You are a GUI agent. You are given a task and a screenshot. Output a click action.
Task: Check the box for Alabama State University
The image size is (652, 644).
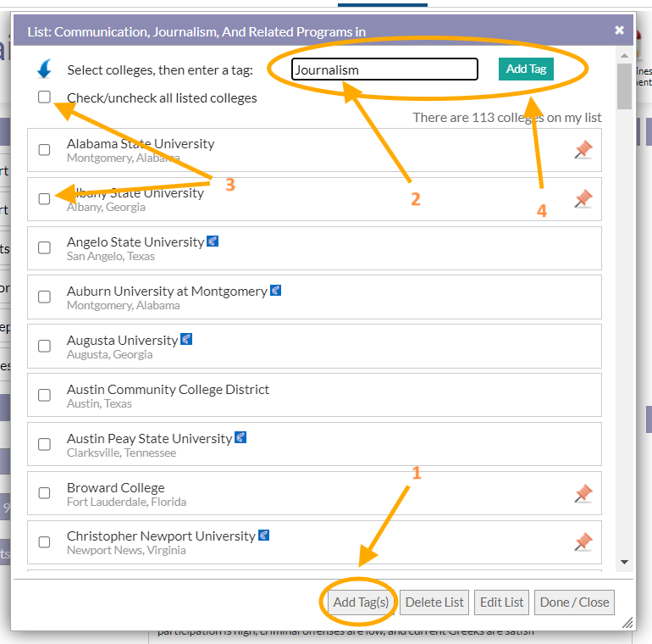[45, 150]
